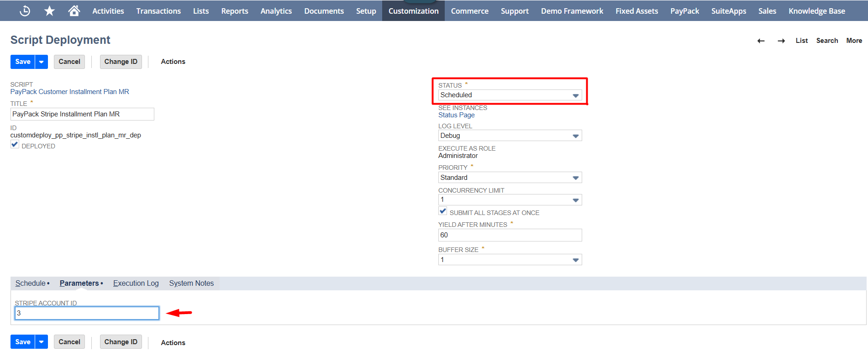Select the deployment ID text customdeploy_pp_stripe_instl_plan_mr_dep
Screen dimensions: 868x362
point(76,135)
